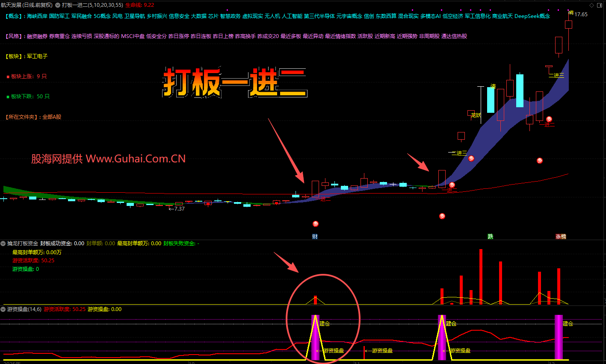Open the DeepSeek概念 concept link

pyautogui.click(x=532, y=16)
